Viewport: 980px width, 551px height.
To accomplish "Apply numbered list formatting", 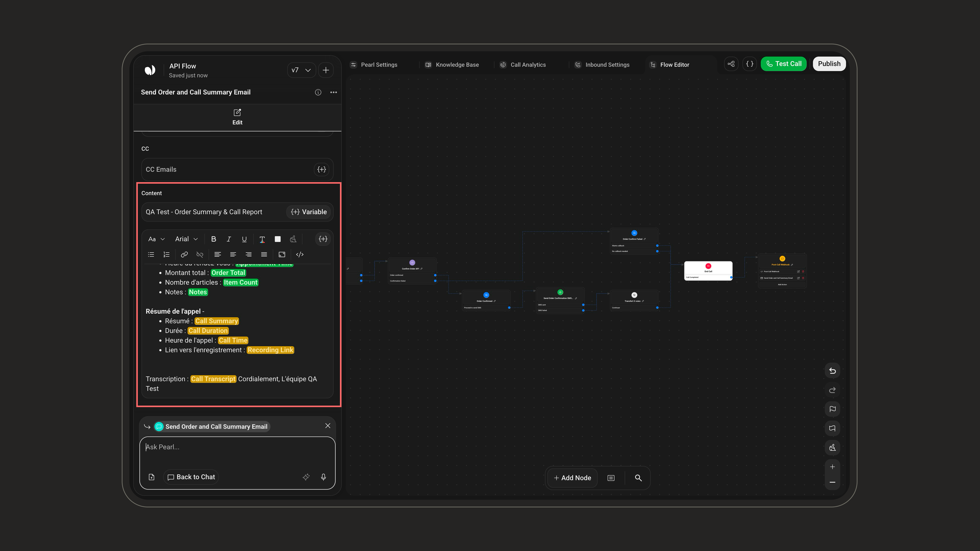I will click(x=166, y=255).
